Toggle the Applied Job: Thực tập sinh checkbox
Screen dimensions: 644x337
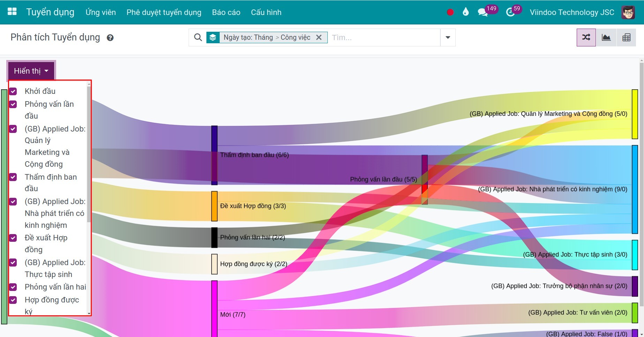pyautogui.click(x=13, y=262)
